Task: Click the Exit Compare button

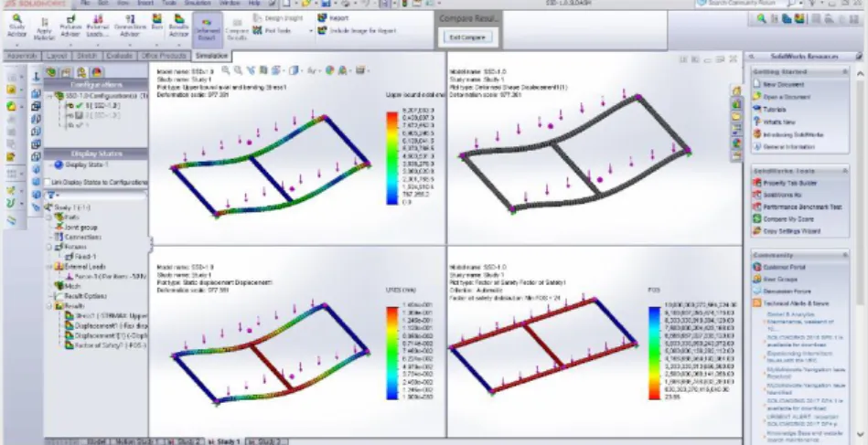Action: point(467,37)
